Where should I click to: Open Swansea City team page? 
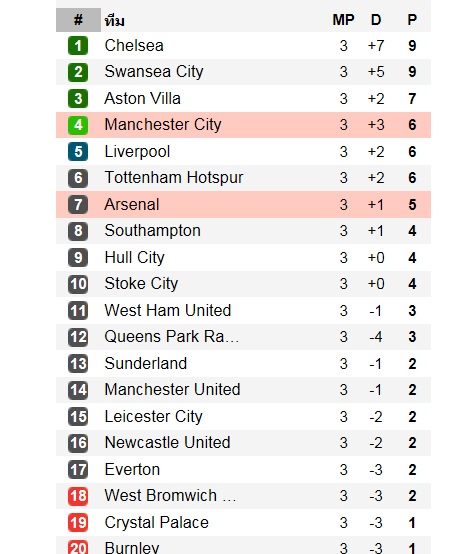pos(154,72)
